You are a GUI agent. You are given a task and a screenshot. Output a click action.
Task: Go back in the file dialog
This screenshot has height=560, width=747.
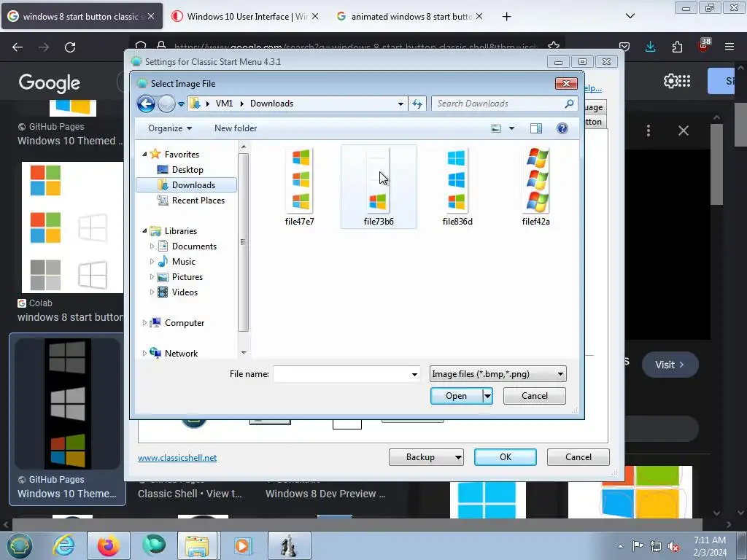point(146,104)
